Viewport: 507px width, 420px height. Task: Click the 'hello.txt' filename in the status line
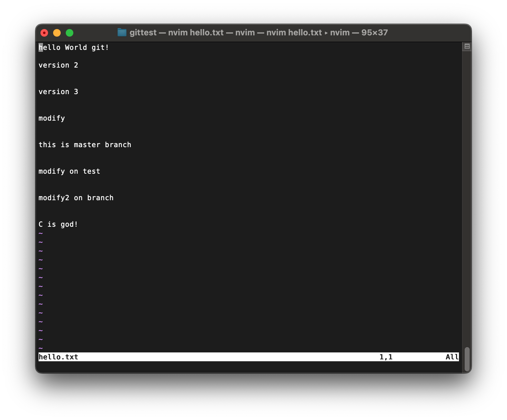(58, 357)
